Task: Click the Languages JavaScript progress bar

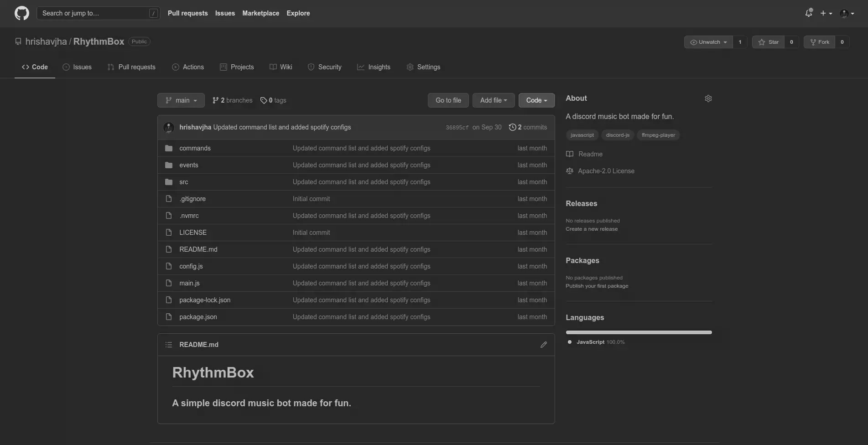Action: 639,332
